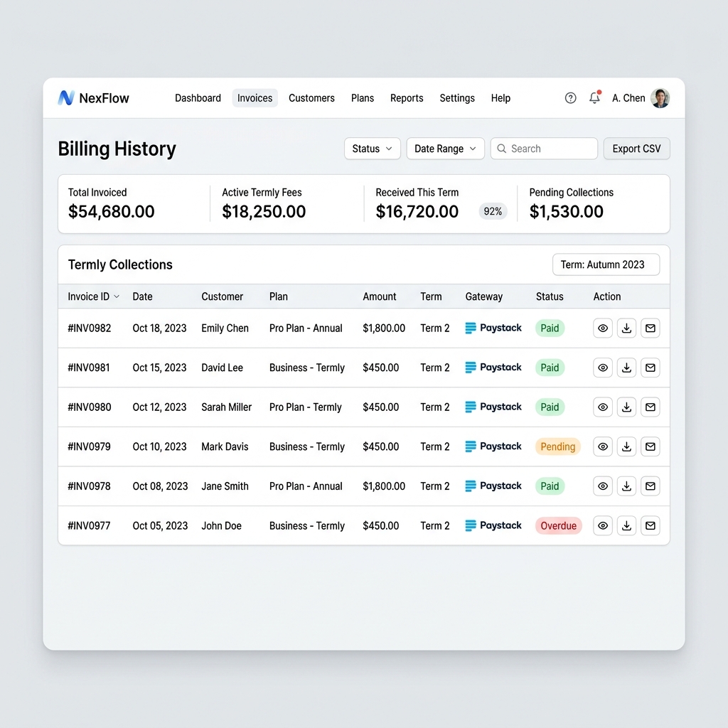
Task: Email invoice #INV0978 to Jane Smith
Action: click(650, 486)
